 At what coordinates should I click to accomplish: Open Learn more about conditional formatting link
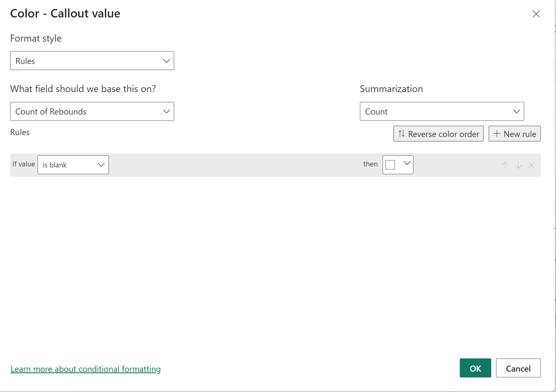tap(85, 369)
